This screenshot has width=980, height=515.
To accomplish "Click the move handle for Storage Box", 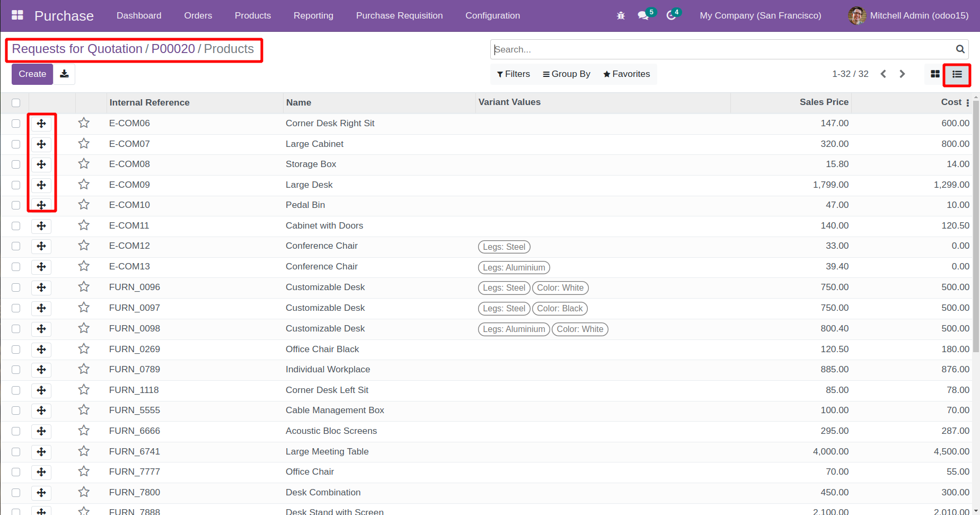I will (41, 164).
